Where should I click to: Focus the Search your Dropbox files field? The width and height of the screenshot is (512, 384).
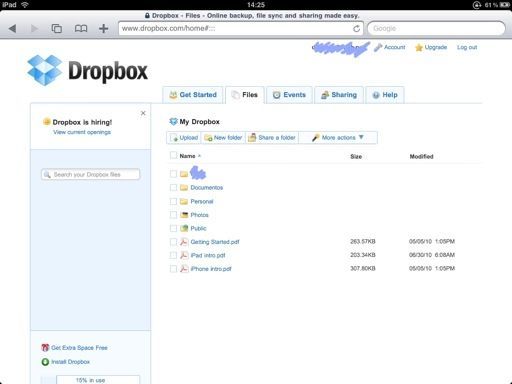pyautogui.click(x=91, y=175)
